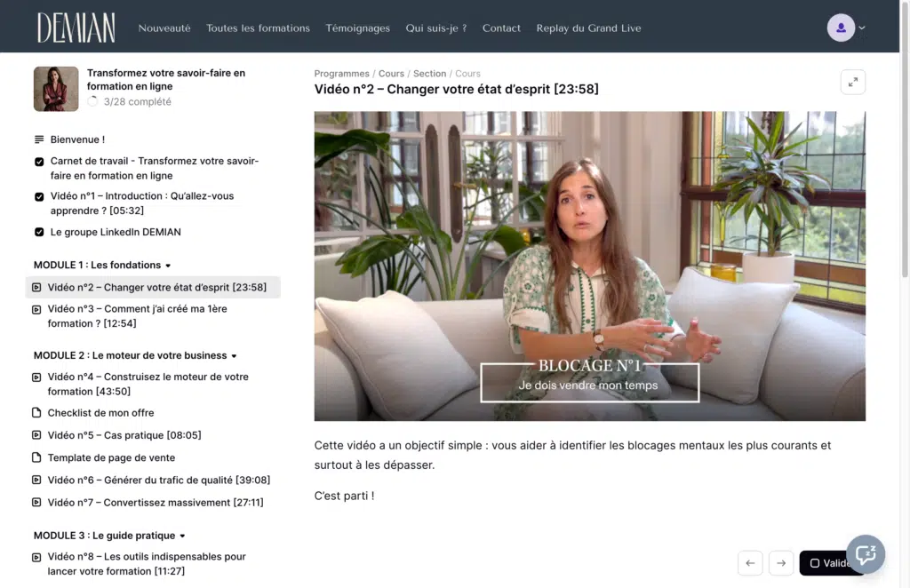Open Vidéo n°1 – Introduction lesson

[142, 203]
